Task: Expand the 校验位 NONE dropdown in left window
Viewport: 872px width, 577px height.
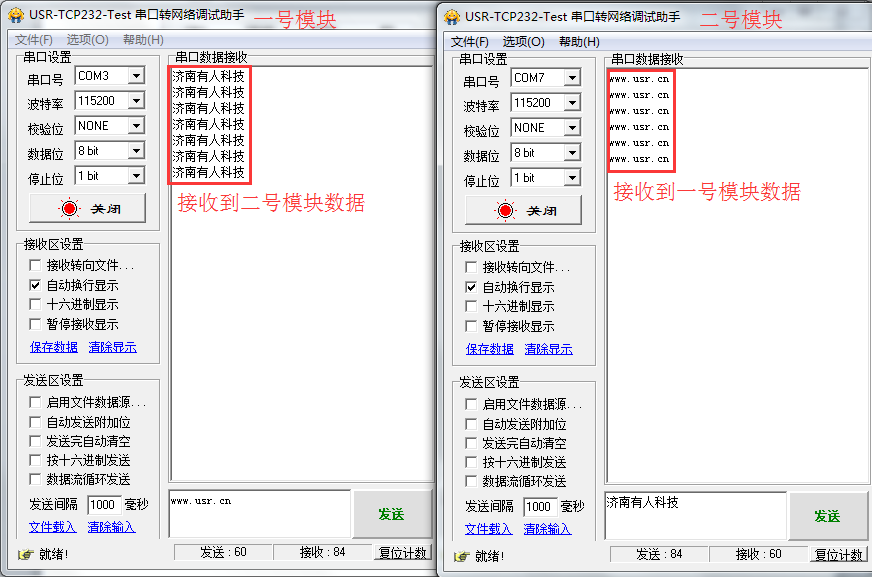Action: (135, 126)
